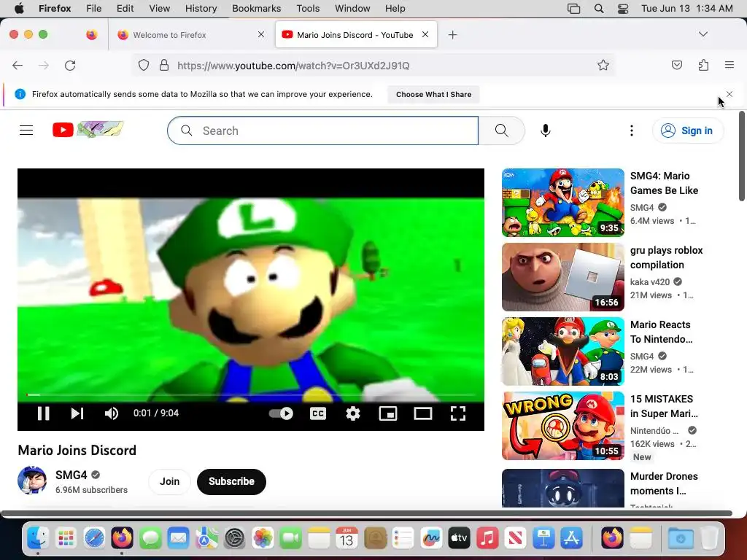Open tracking protection shield icon
This screenshot has width=747, height=560.
(144, 65)
